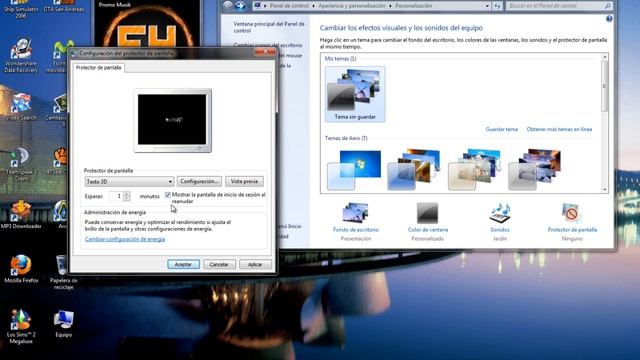
Task: Click themes list scrollbar up arrow
Action: [x=605, y=57]
